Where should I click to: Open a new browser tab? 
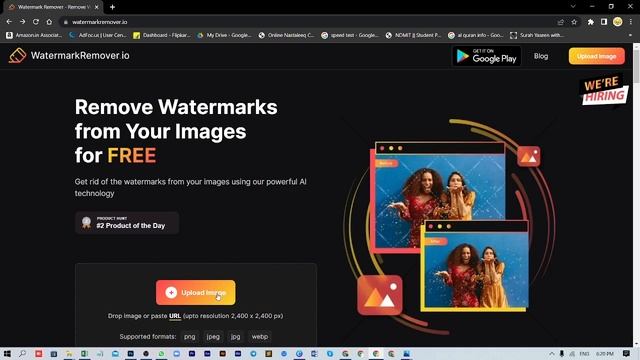112,7
